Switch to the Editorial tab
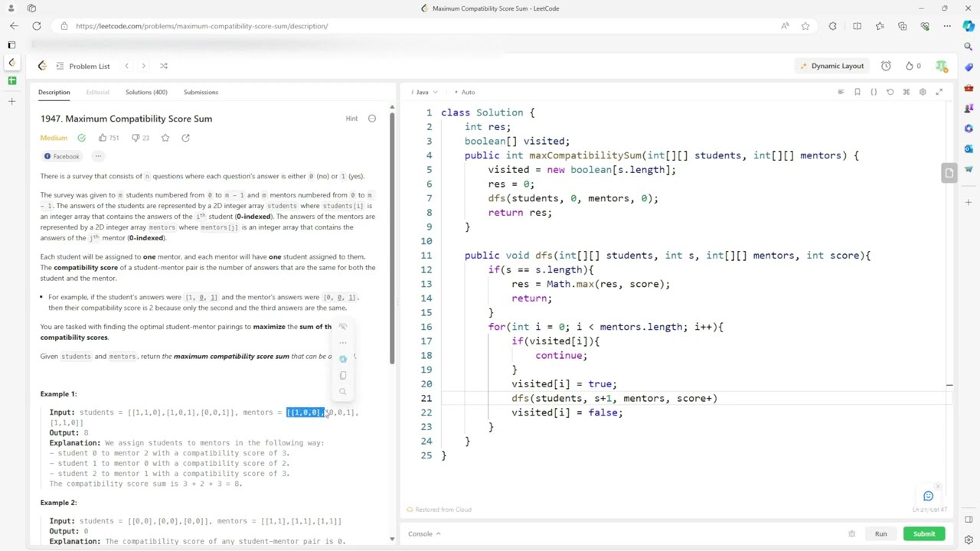This screenshot has height=551, width=980. coord(97,92)
